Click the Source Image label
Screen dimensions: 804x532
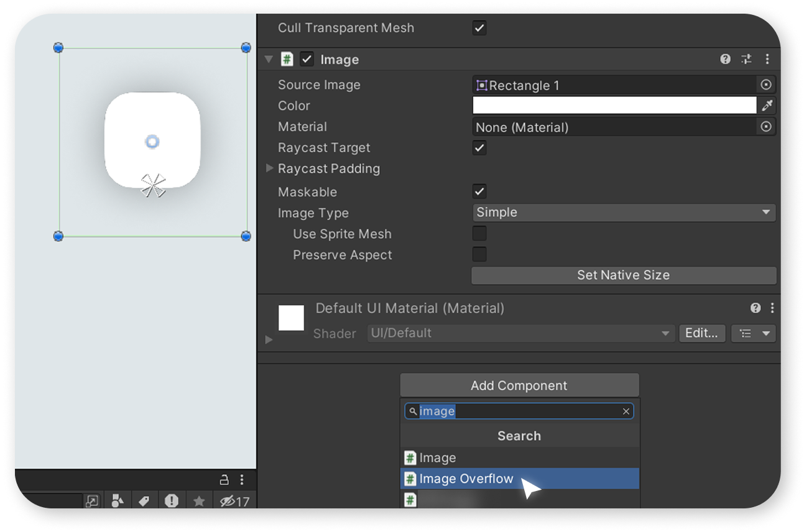(319, 85)
